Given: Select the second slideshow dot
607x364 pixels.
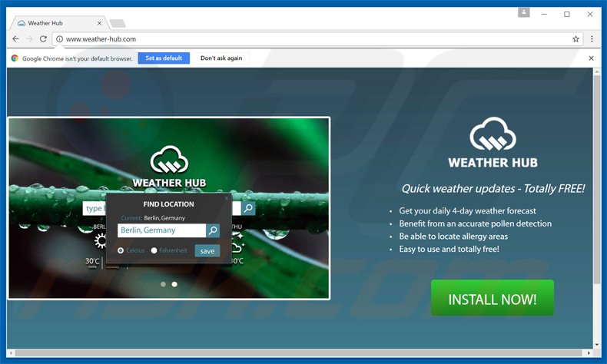Looking at the screenshot, I should click(174, 284).
